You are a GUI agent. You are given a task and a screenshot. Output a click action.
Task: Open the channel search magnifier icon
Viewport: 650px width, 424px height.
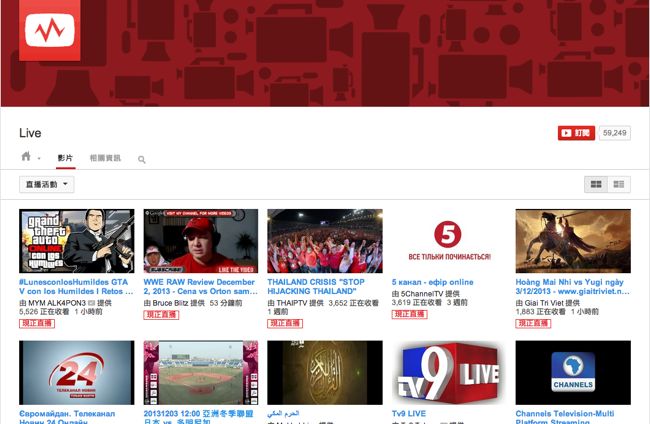pos(142,159)
